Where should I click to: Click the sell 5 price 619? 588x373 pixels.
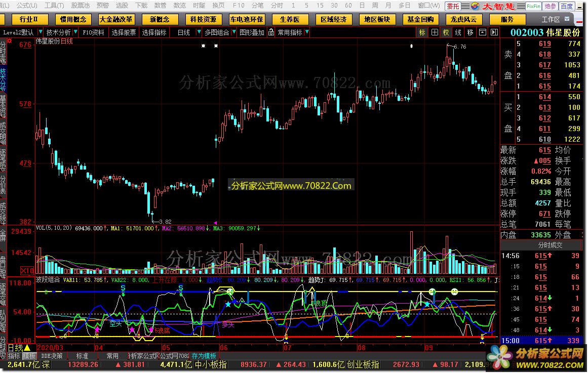544,44
